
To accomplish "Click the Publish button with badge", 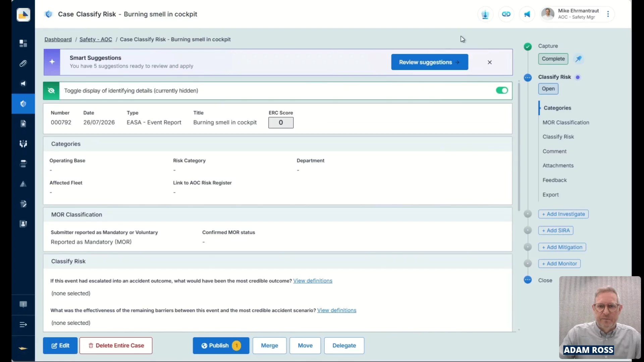I will (221, 345).
